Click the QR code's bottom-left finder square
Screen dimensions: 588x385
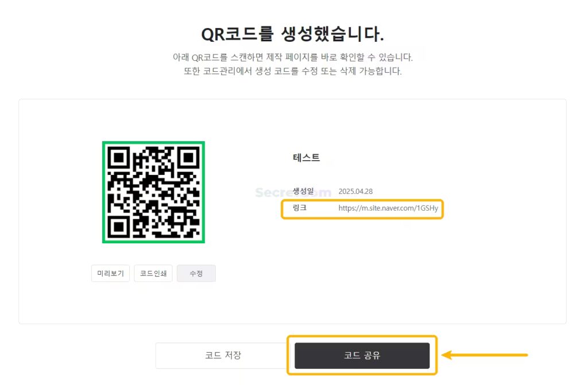119,227
